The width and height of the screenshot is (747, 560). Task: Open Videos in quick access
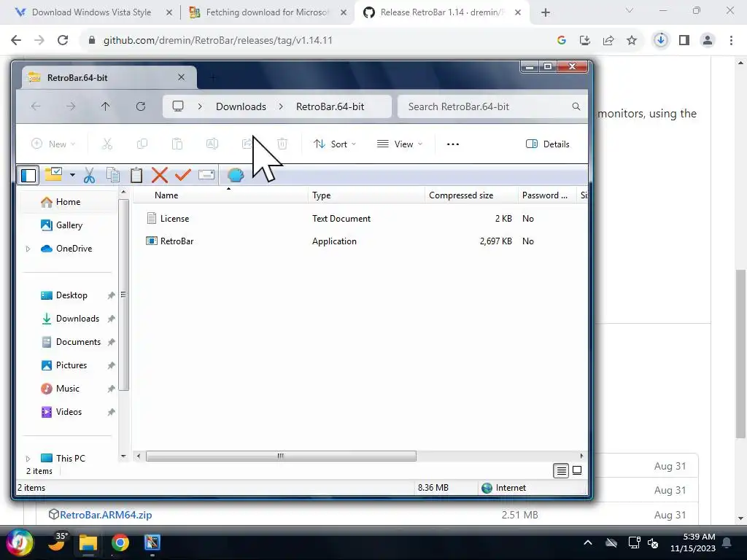tap(69, 412)
